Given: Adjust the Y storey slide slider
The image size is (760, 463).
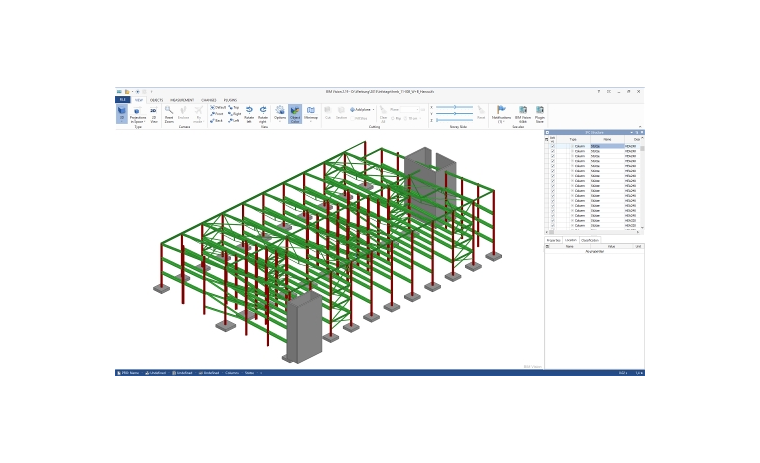Looking at the screenshot, I should click(x=454, y=114).
